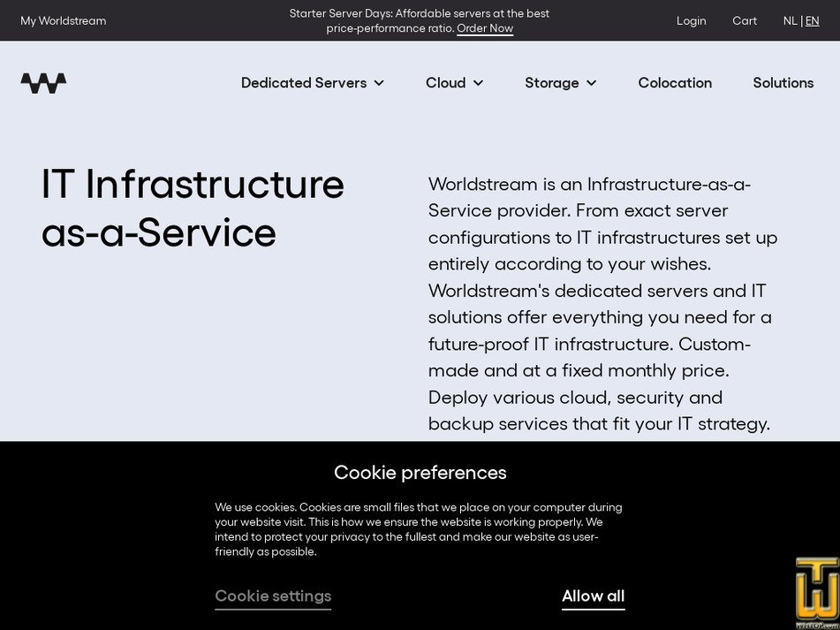The image size is (840, 630).
Task: Expand the Storage menu chevron arrow
Action: (591, 83)
